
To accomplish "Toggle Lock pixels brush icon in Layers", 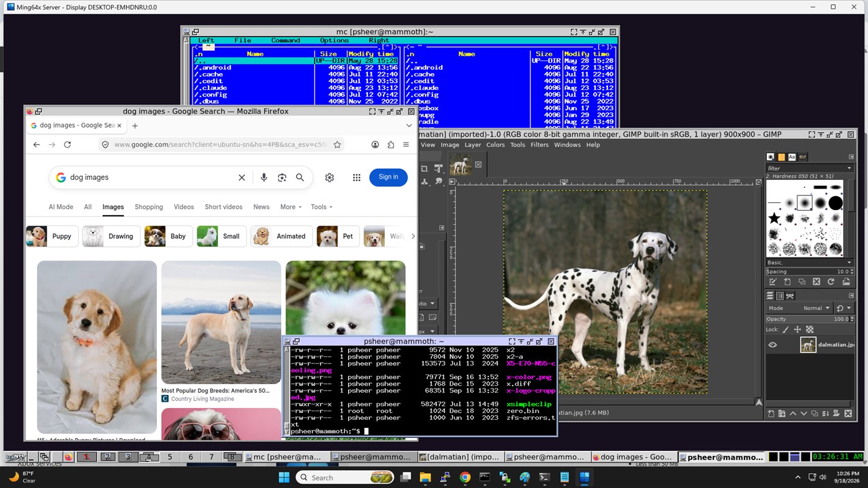I will 785,329.
